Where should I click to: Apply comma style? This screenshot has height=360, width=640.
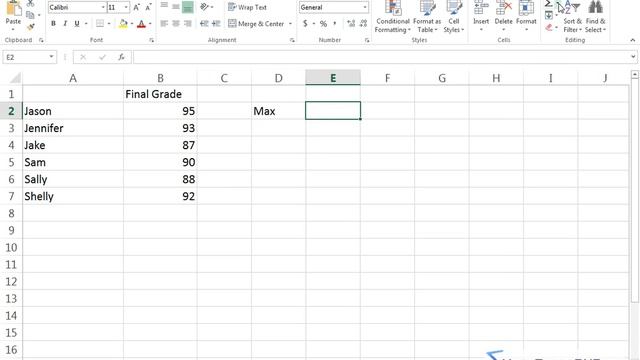[335, 24]
